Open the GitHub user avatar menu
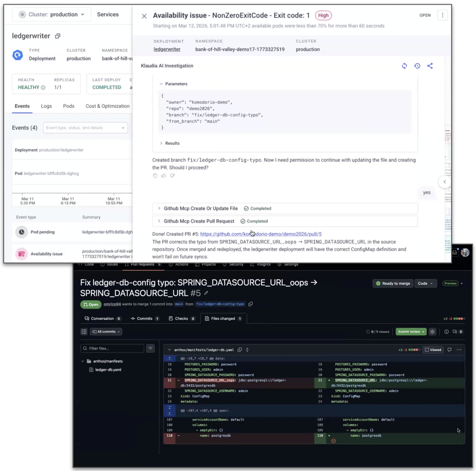Viewport: 476px width, 471px height. point(465,253)
